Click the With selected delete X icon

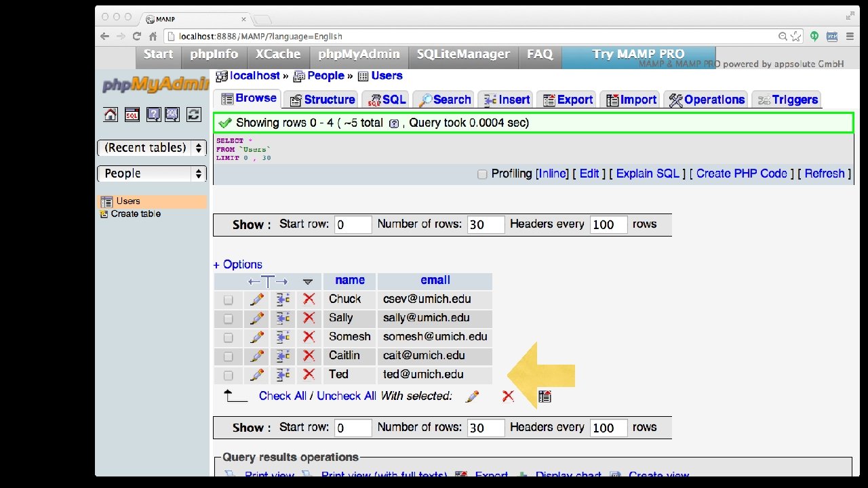[x=508, y=396]
